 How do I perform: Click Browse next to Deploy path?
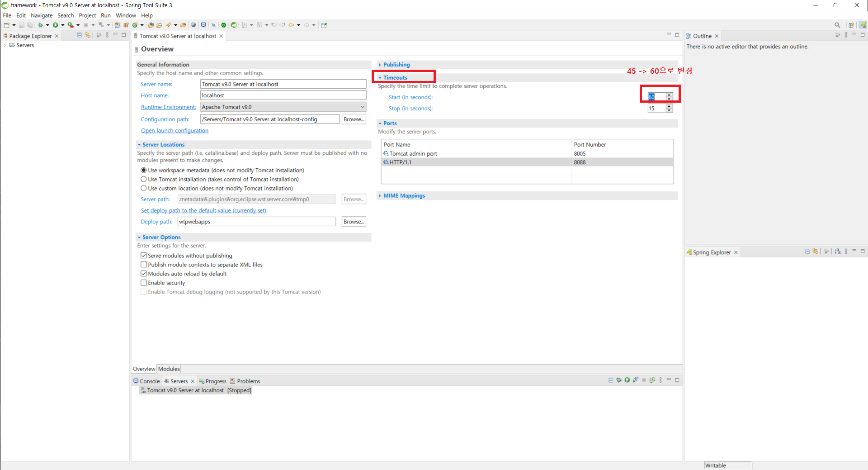pyautogui.click(x=354, y=222)
